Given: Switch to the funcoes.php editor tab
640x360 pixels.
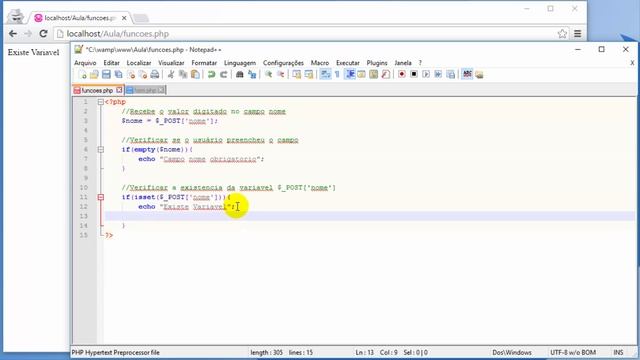Looking at the screenshot, I should point(98,90).
